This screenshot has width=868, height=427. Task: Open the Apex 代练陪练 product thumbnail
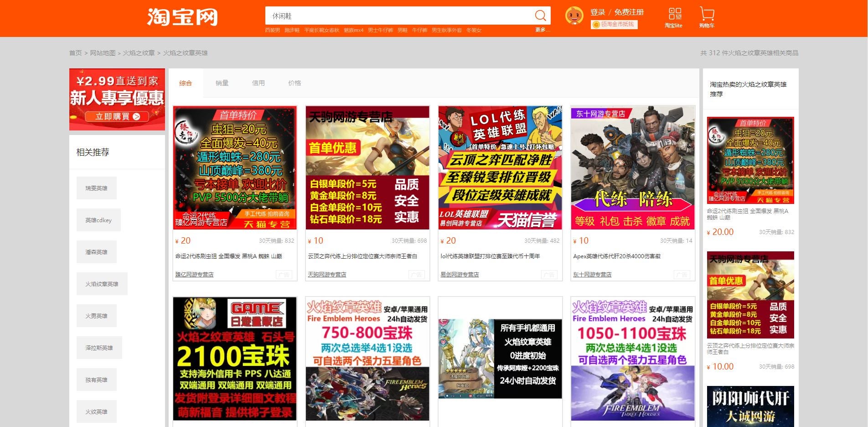point(632,167)
